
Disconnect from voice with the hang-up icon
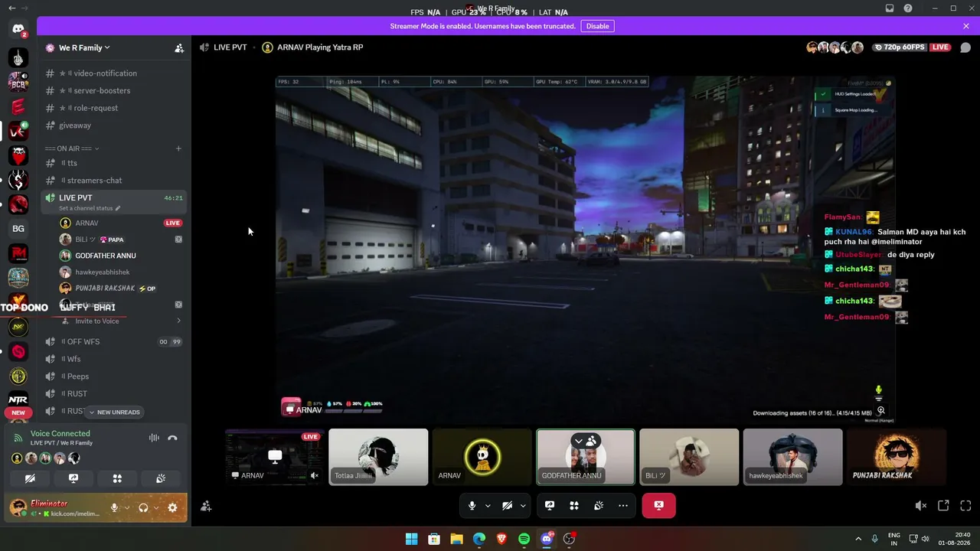click(173, 438)
